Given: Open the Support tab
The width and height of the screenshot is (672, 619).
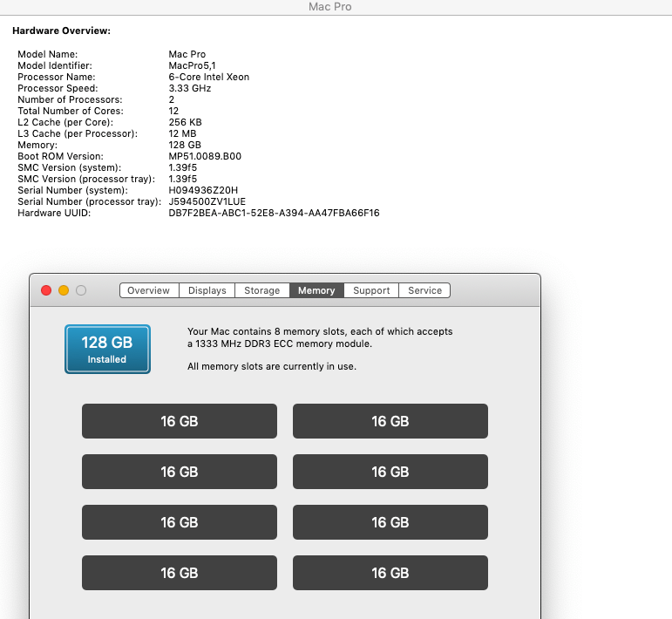Looking at the screenshot, I should click(x=371, y=290).
